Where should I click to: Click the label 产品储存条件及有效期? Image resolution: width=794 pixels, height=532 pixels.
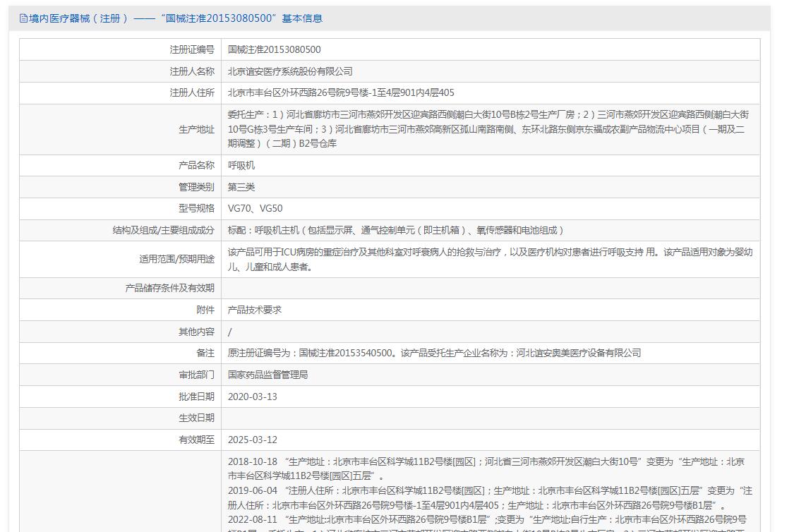click(169, 288)
